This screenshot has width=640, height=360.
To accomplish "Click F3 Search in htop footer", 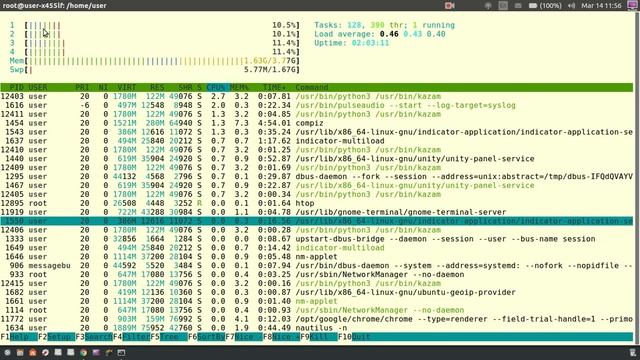I will (94, 337).
